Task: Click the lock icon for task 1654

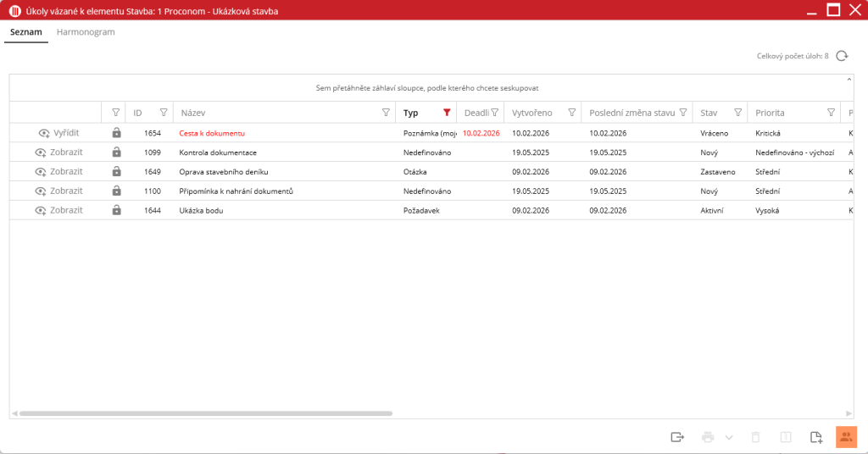Action: coord(116,133)
